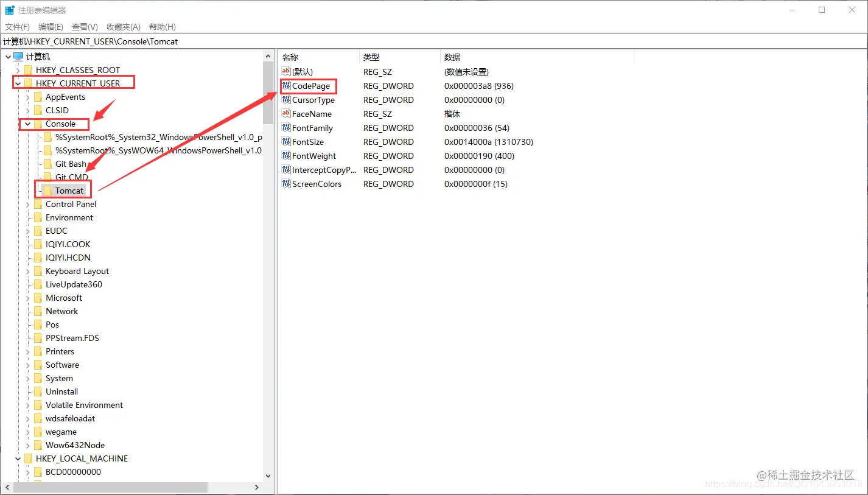Viewport: 868px width, 495px height.
Task: Click the (默认) string value icon
Action: pyautogui.click(x=286, y=72)
